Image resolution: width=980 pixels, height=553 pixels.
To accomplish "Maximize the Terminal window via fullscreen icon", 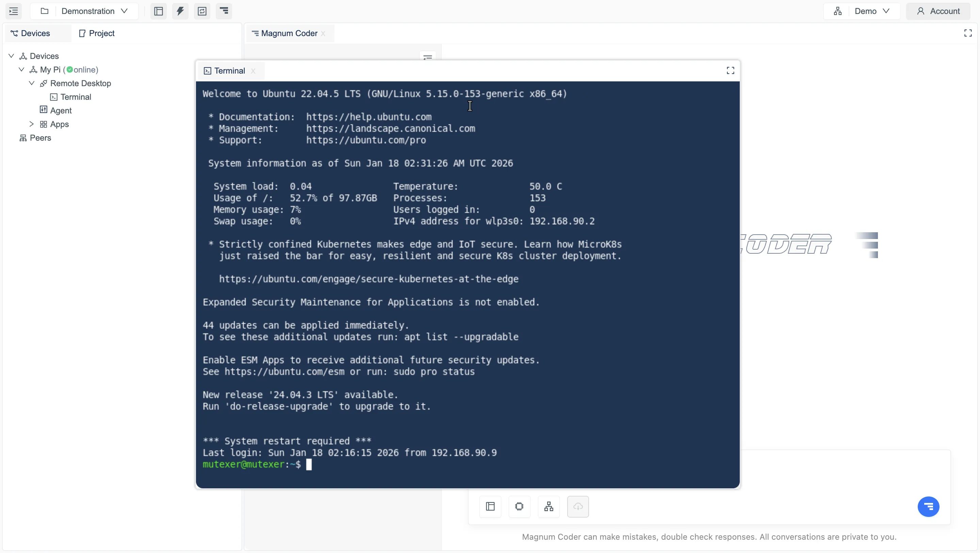I will [730, 70].
